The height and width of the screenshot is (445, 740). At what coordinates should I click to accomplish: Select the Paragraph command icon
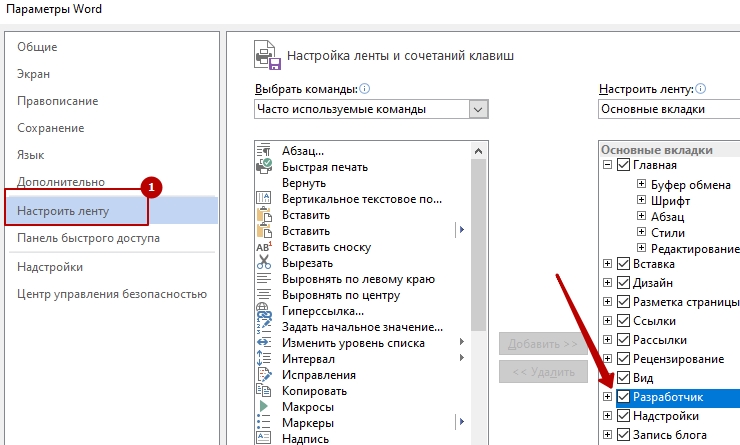(265, 150)
